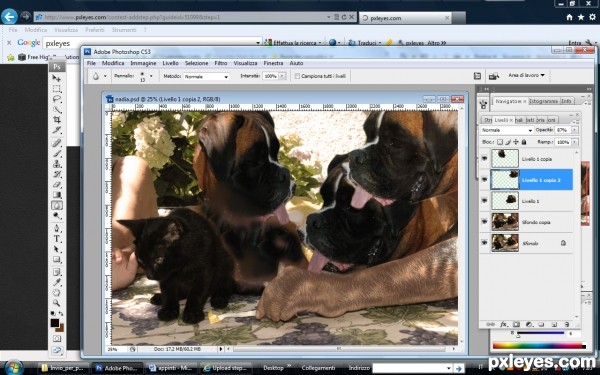Click the create new layer icon
Viewport: 600px width, 375px height.
(x=554, y=324)
